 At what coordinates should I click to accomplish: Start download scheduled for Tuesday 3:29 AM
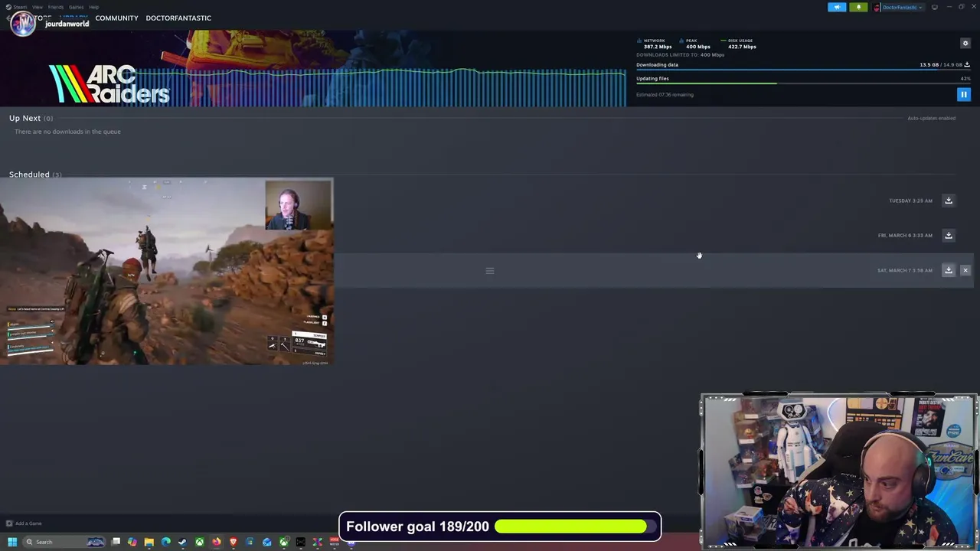(x=949, y=201)
